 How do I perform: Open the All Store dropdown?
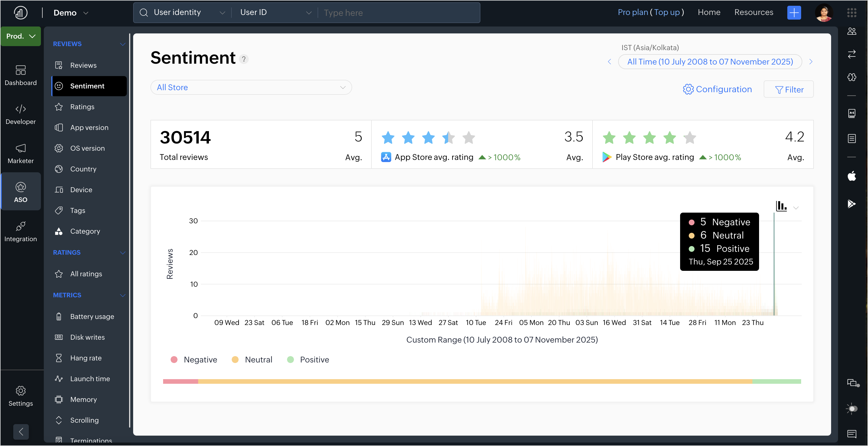click(251, 87)
